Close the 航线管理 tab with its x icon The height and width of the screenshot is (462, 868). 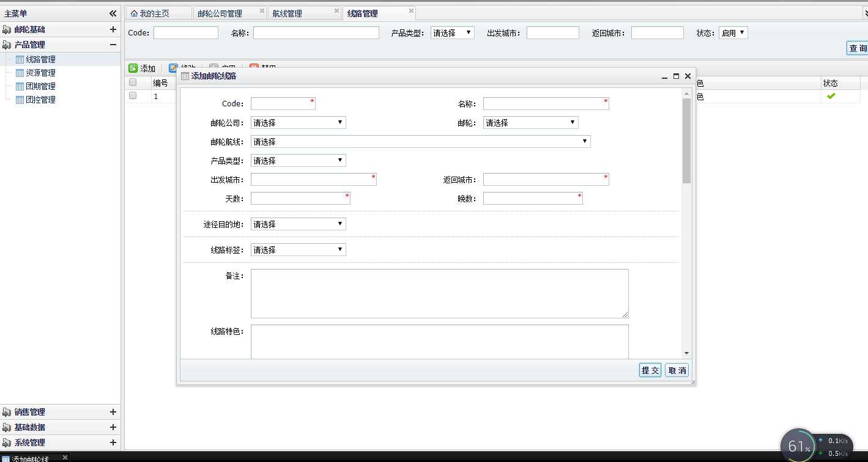[x=336, y=10]
